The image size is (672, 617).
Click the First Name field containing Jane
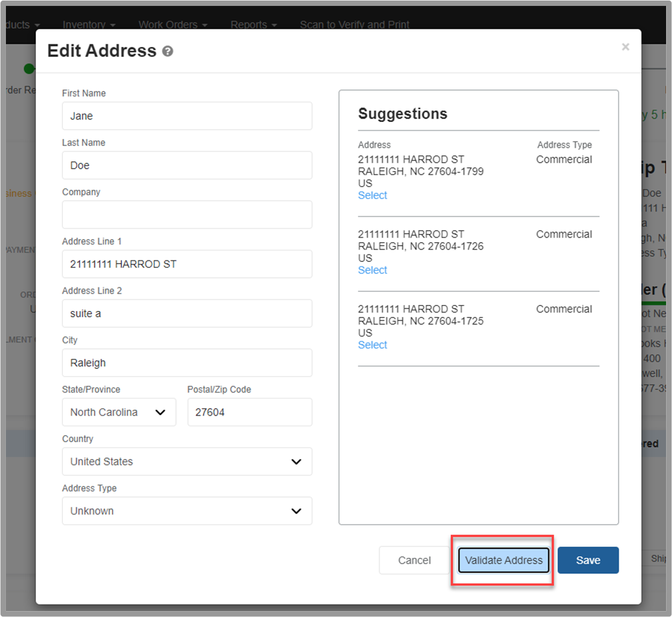(187, 116)
